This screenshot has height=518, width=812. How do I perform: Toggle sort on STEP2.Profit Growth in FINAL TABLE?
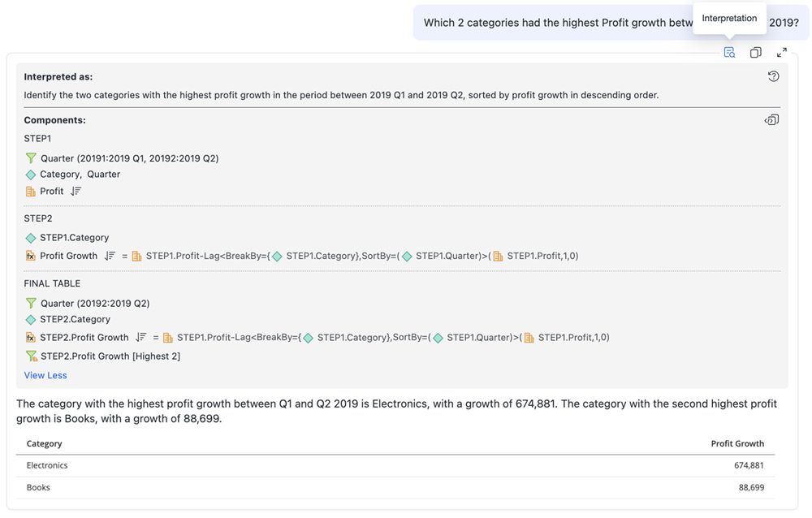tap(140, 338)
